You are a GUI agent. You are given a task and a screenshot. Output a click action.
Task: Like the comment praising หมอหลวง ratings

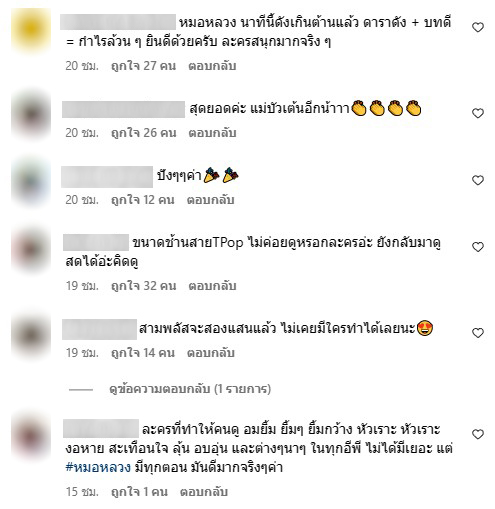478,27
